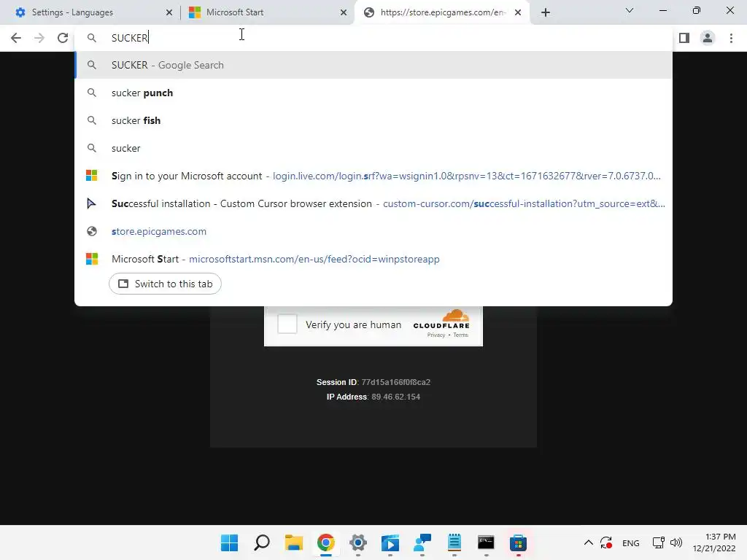Viewport: 747px width, 560px height.
Task: Show hidden system tray icons chevron
Action: (x=589, y=542)
